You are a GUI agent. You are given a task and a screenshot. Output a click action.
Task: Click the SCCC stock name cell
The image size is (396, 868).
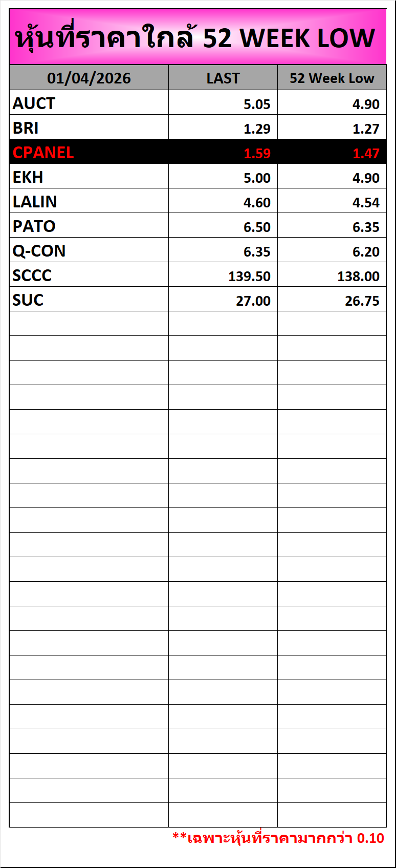(x=32, y=276)
